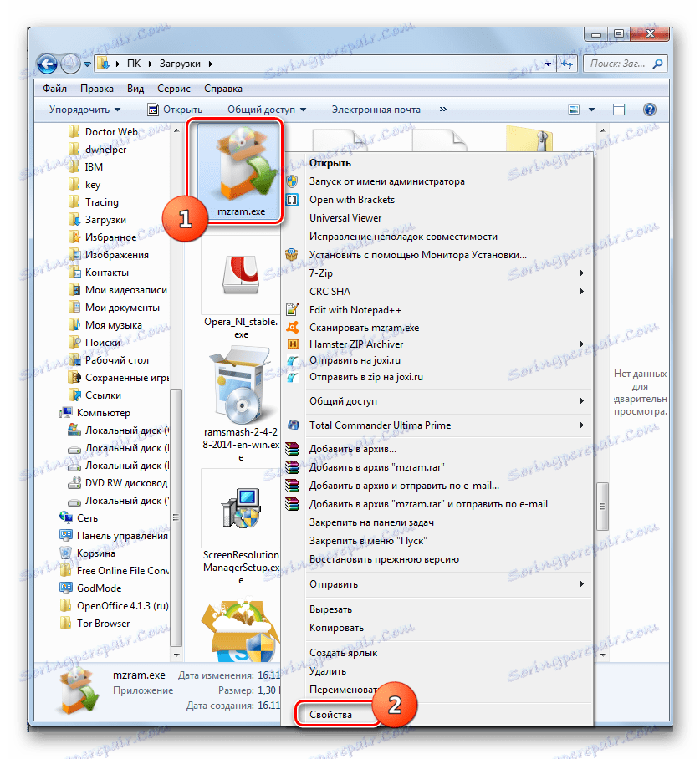Click the Control Panel icon in tree
The width and height of the screenshot is (700, 759).
pyautogui.click(x=65, y=535)
